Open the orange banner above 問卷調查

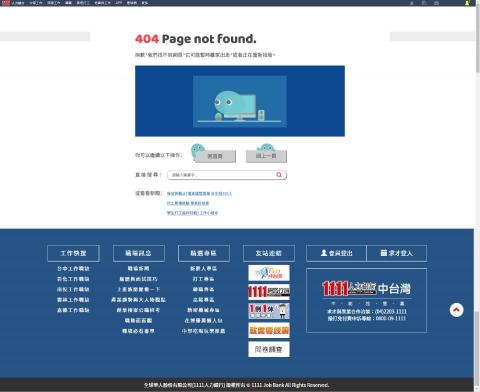269,330
